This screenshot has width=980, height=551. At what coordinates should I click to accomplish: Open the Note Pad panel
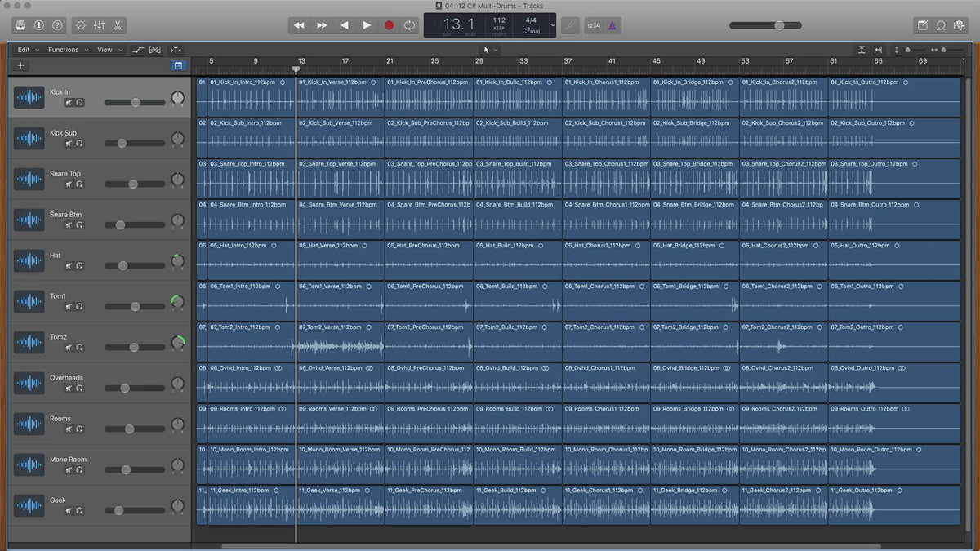[923, 25]
